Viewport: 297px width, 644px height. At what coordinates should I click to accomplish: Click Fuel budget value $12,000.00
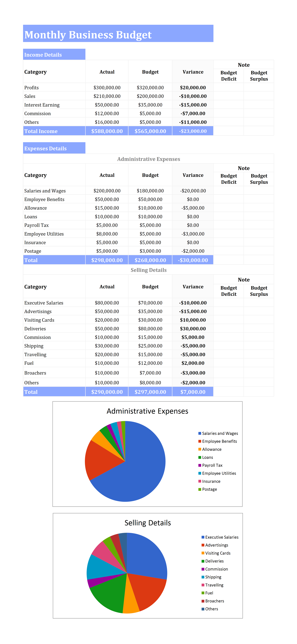click(x=150, y=363)
